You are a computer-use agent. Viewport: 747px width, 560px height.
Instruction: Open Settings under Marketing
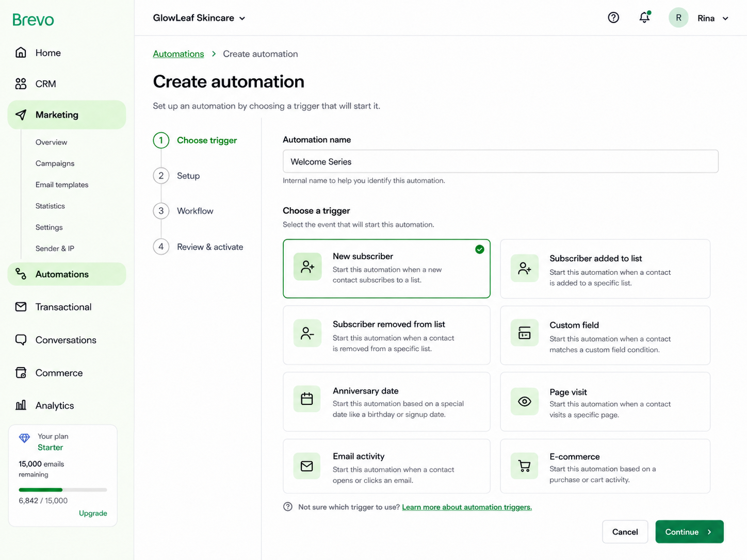click(x=49, y=227)
